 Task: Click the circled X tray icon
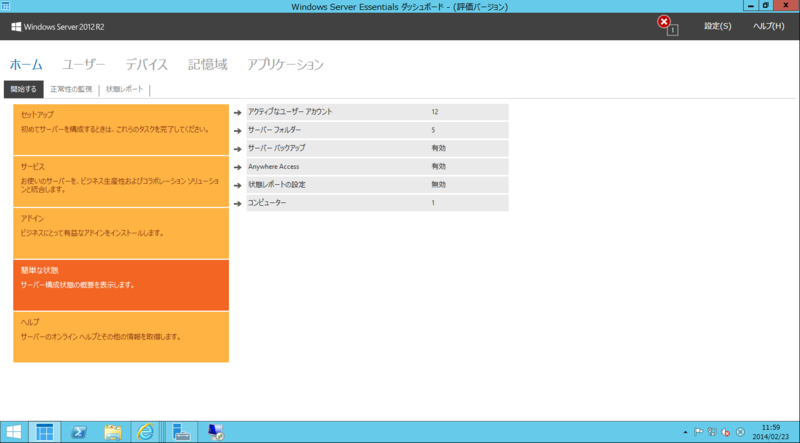pos(740,432)
